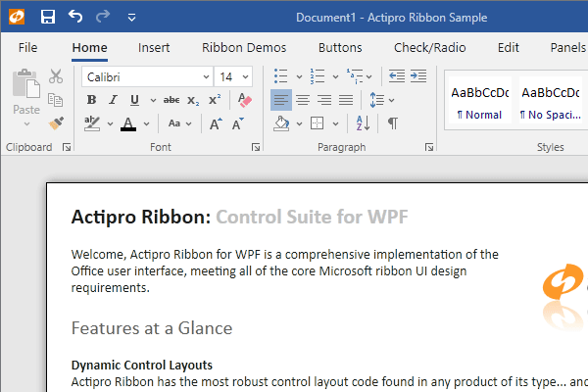
Task: Open the line spacing menu
Action: pyautogui.click(x=382, y=100)
